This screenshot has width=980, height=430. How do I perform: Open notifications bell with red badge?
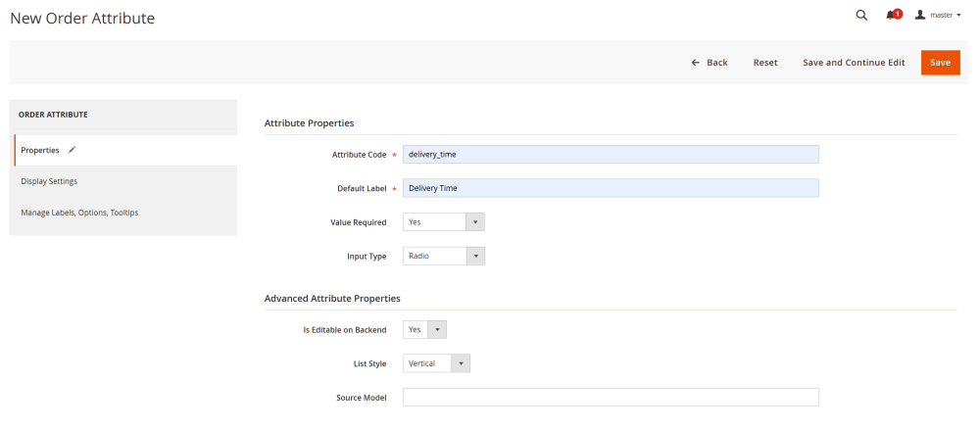click(x=894, y=15)
